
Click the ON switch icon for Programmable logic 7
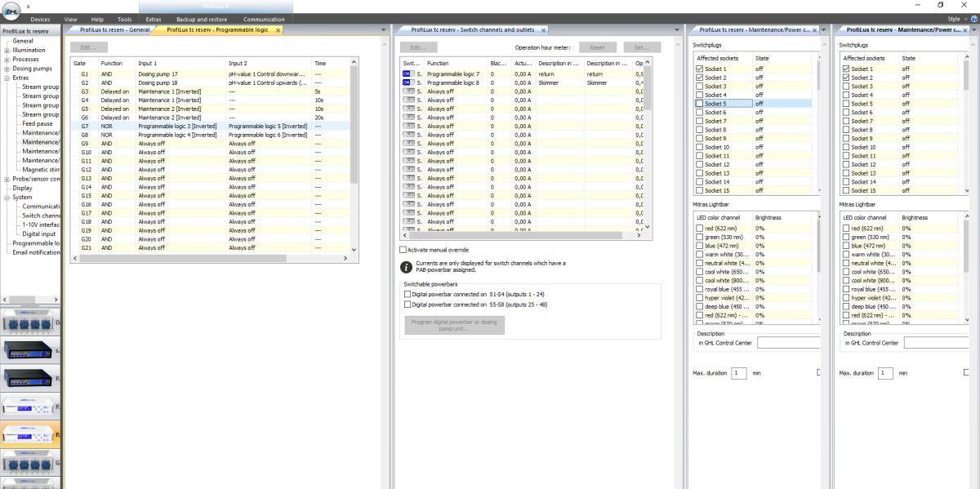408,74
